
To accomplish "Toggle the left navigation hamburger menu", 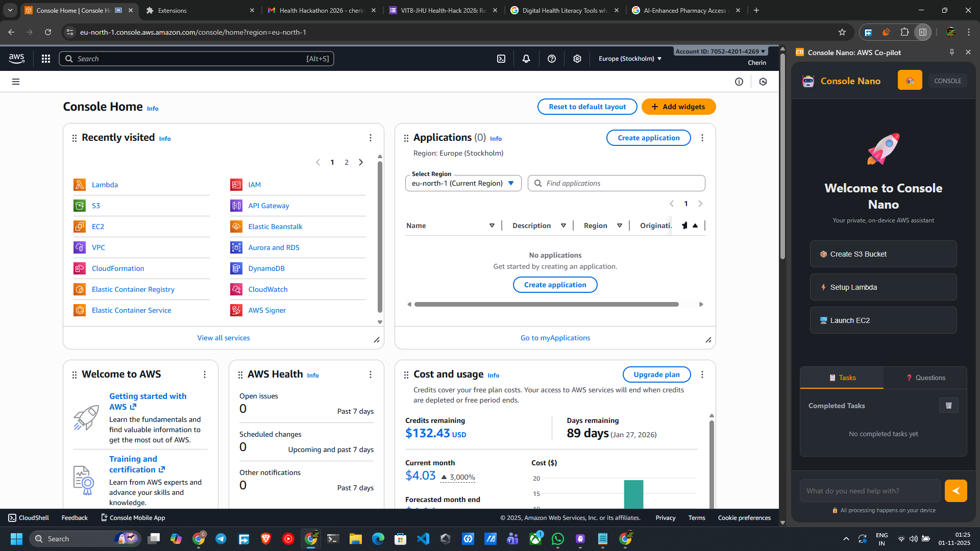I will coord(16,82).
